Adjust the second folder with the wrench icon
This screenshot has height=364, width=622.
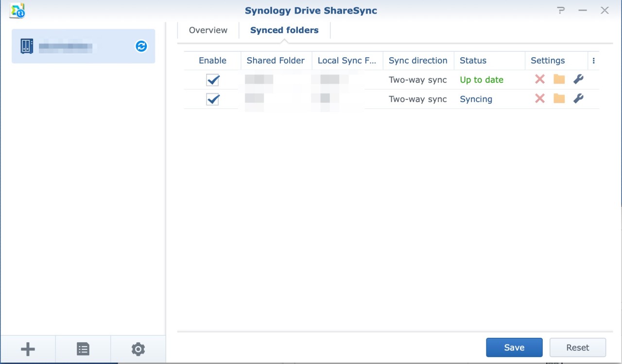point(578,99)
